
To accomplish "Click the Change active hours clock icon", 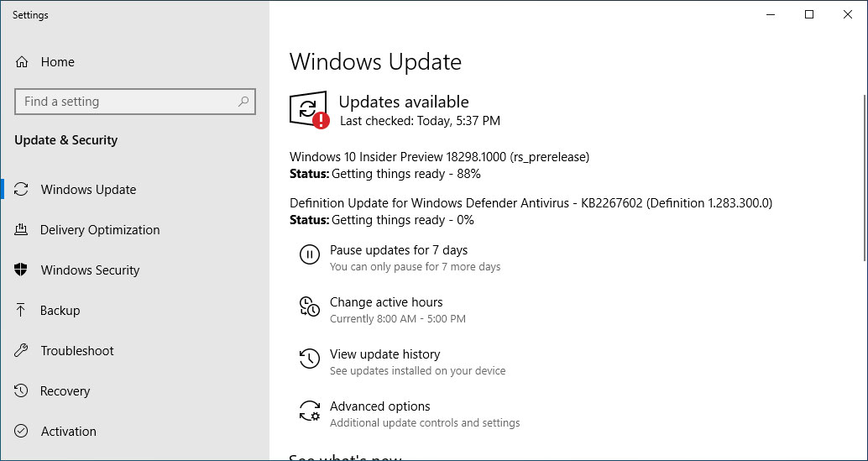I will [309, 307].
